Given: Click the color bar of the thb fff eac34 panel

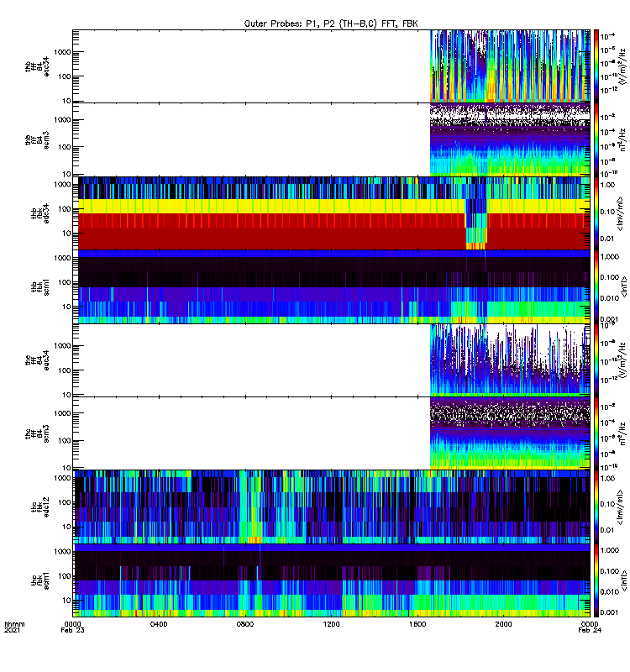Looking at the screenshot, I should click(x=596, y=66).
